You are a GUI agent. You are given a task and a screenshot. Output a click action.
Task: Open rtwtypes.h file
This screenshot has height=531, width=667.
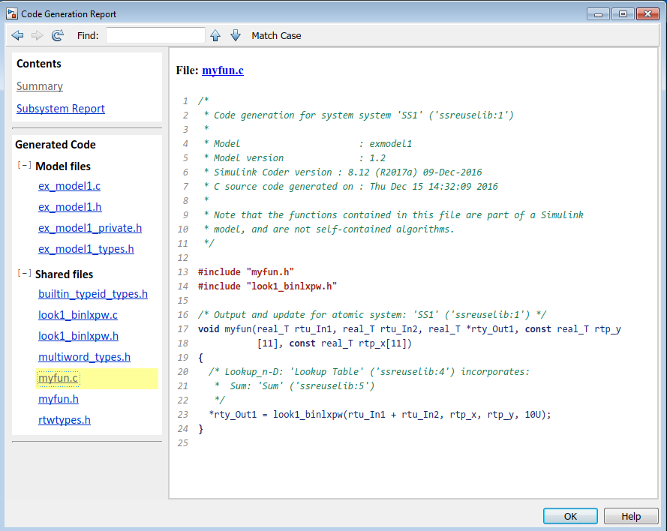(64, 420)
